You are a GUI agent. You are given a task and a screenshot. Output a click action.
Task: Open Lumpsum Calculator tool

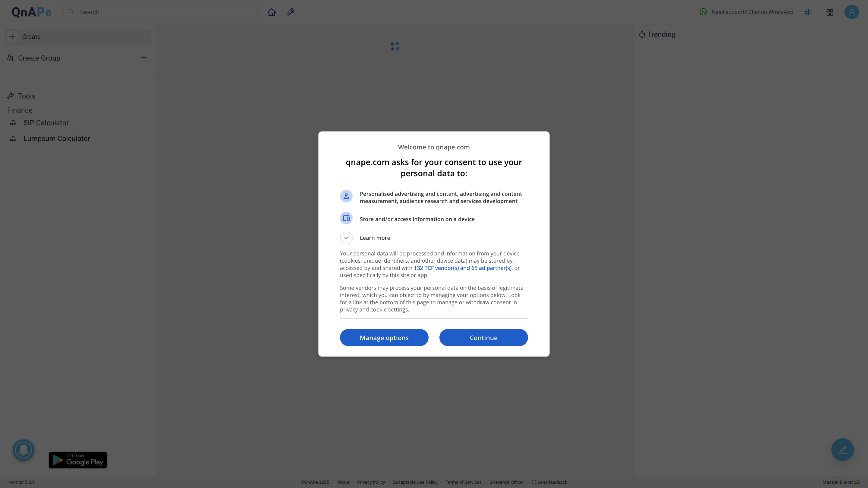coord(57,139)
